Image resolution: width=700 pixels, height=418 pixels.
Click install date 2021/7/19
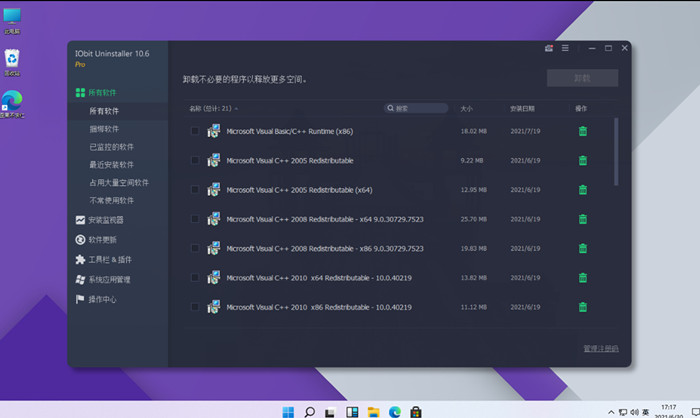(x=525, y=131)
